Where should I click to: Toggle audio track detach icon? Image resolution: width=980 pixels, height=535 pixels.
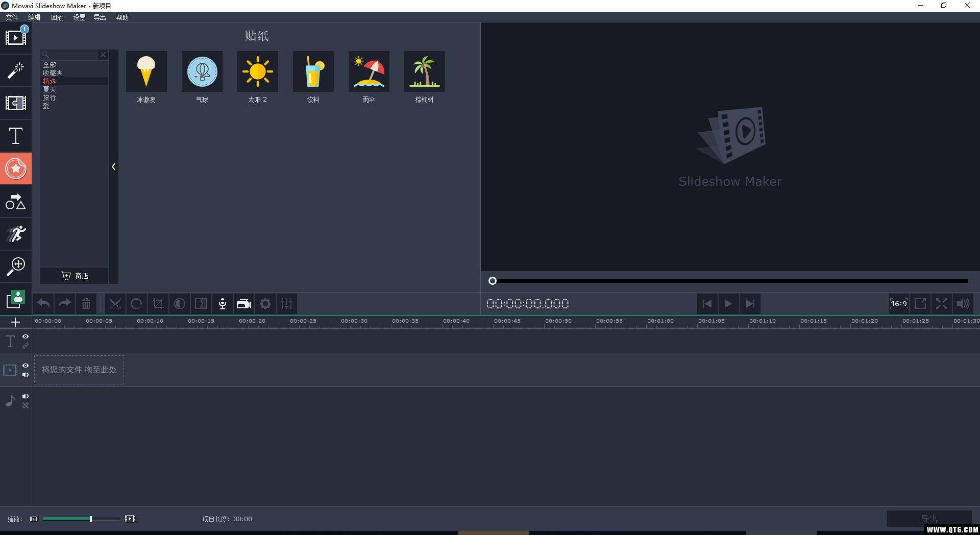point(25,405)
